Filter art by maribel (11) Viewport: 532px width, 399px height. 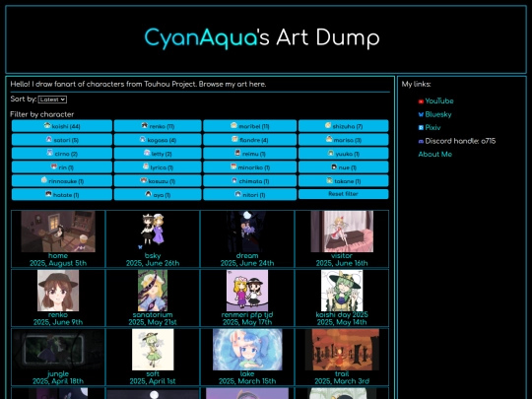[249, 126]
